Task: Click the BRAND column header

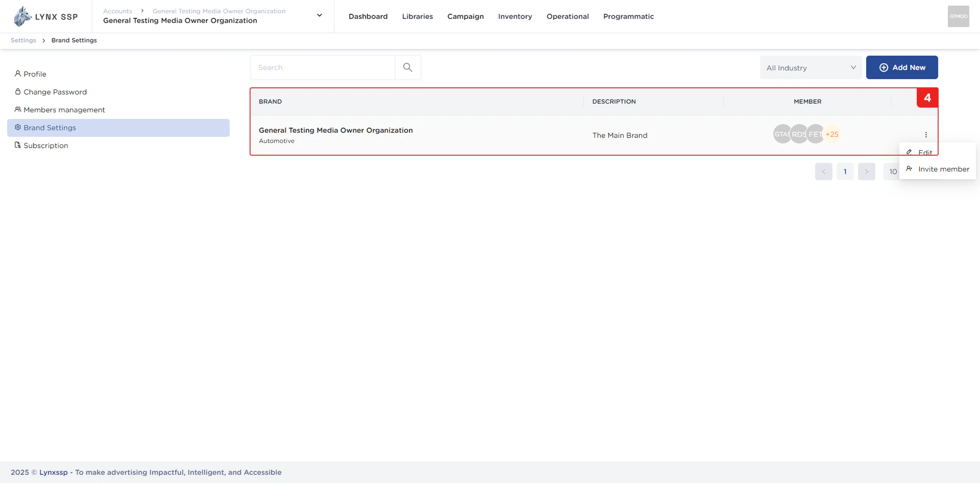Action: pos(270,102)
